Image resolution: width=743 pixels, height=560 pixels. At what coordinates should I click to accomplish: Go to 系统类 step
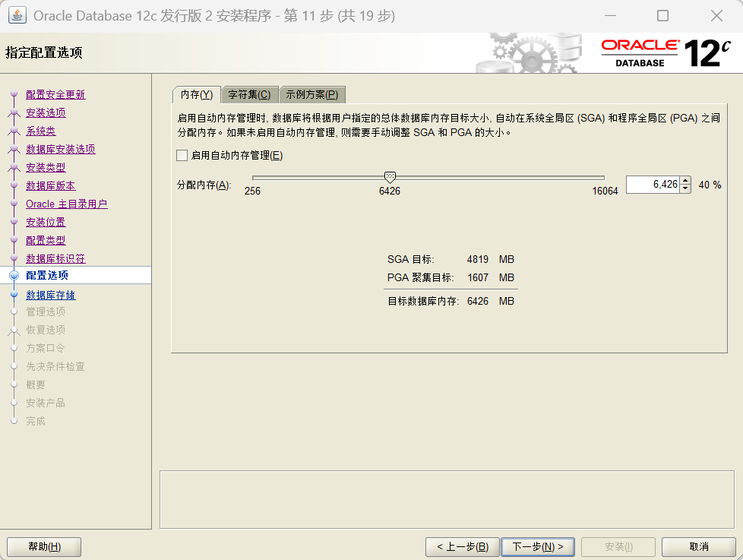tap(41, 131)
